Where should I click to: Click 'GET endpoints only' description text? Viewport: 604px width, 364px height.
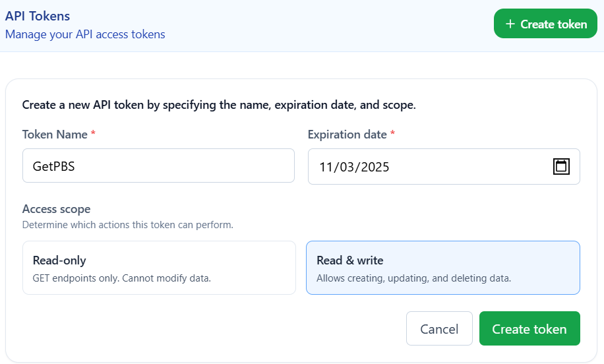tap(121, 278)
